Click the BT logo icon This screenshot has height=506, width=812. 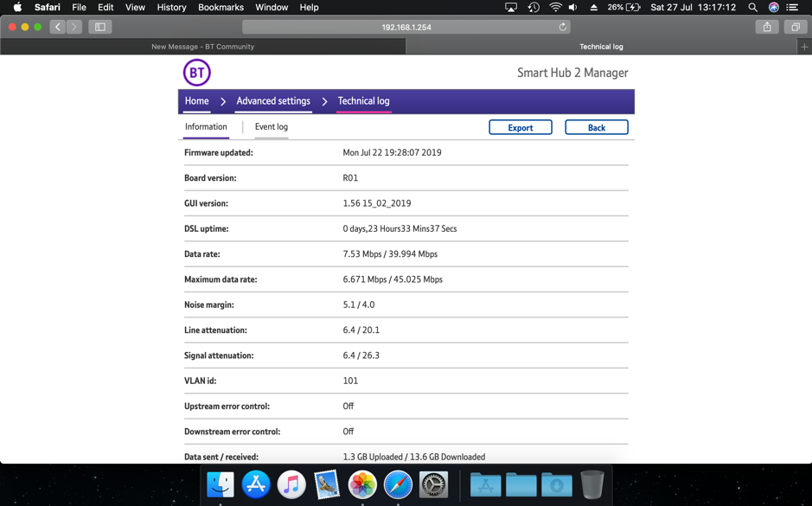coord(196,73)
